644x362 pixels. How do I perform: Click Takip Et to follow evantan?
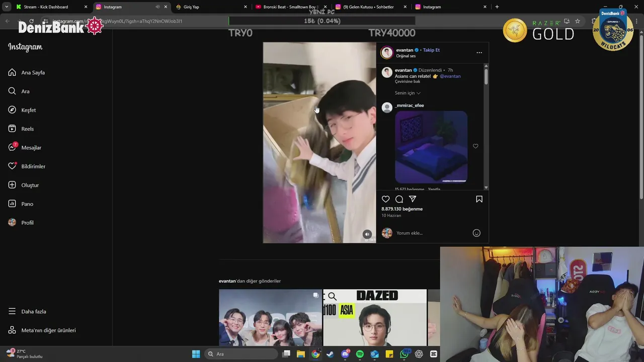coord(431,50)
